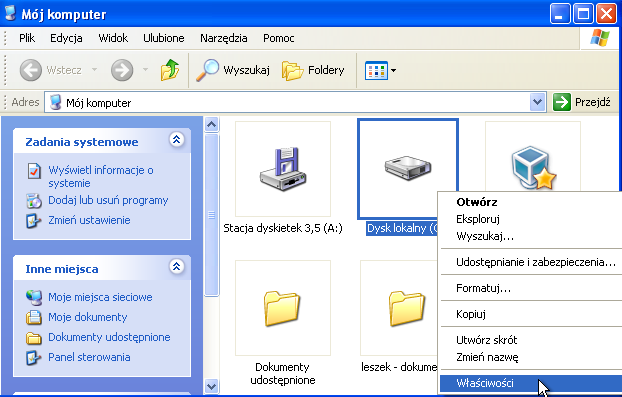
Task: Expand Views button dropdown arrow
Action: pos(393,71)
